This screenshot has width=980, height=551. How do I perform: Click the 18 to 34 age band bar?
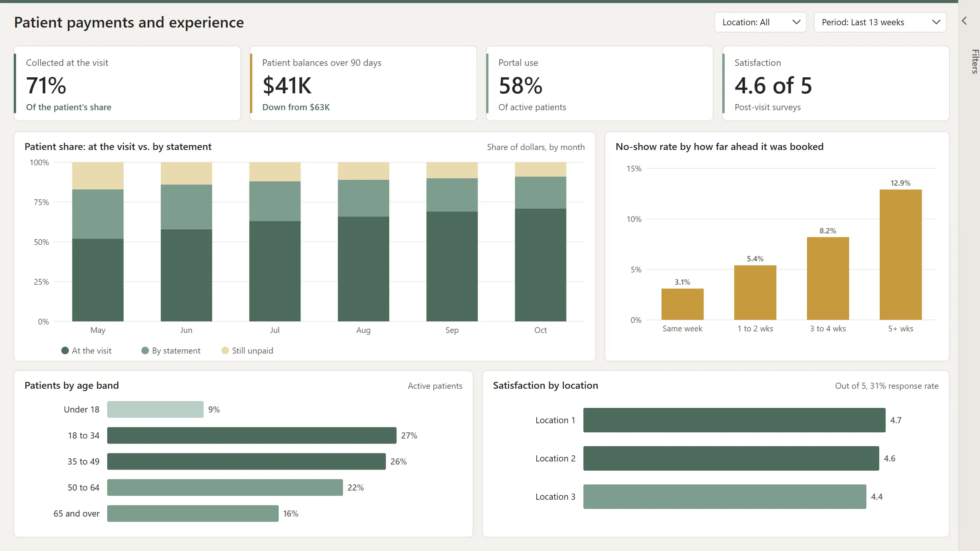[252, 435]
